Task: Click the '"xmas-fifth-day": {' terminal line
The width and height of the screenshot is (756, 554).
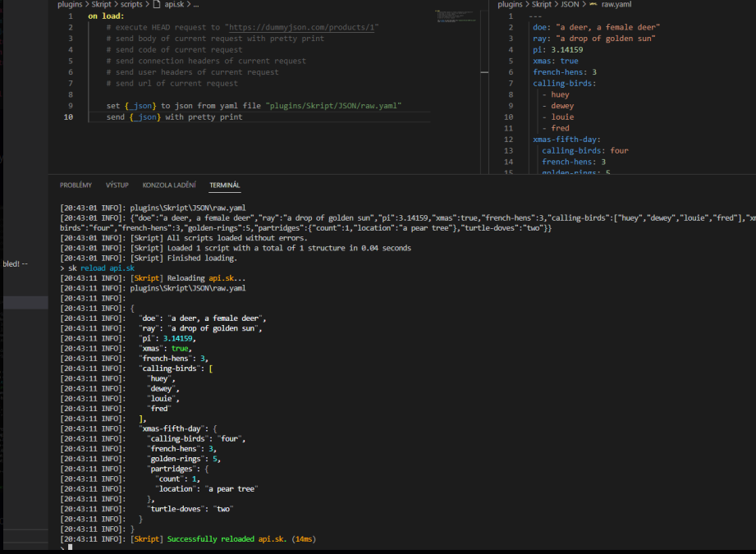Action: pos(178,429)
